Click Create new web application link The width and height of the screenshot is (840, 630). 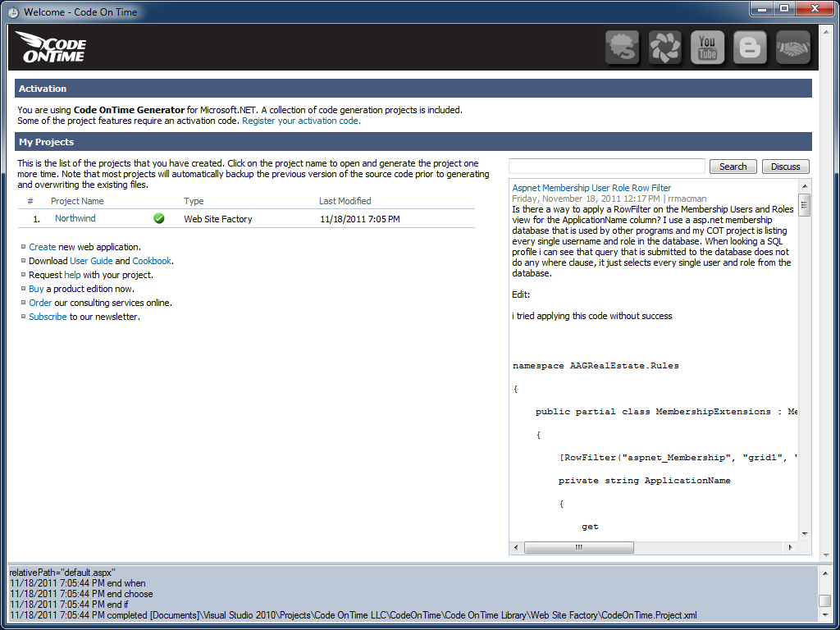[x=43, y=247]
